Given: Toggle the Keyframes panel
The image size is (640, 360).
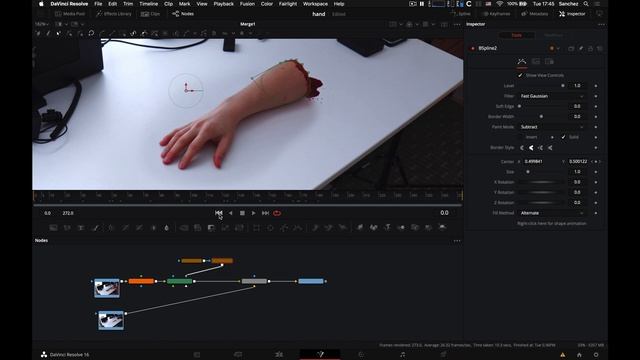Looking at the screenshot, I should pos(496,14).
